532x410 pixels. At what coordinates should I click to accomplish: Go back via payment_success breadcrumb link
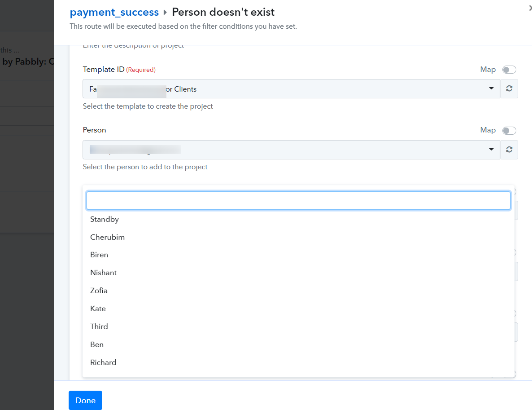click(x=114, y=12)
